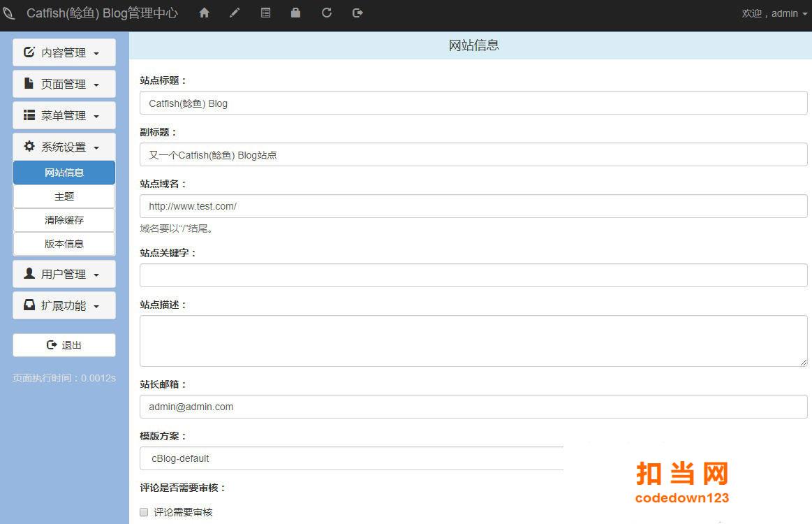Select the 主题 submenu item

[64, 196]
